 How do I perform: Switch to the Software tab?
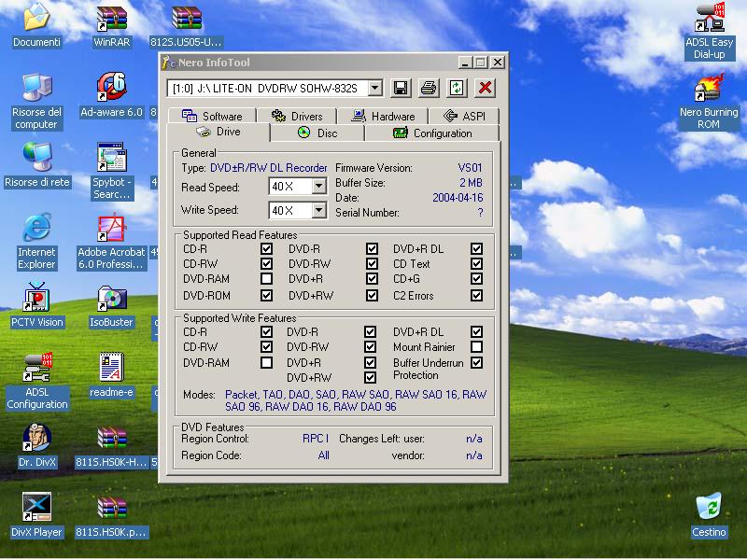tap(213, 116)
